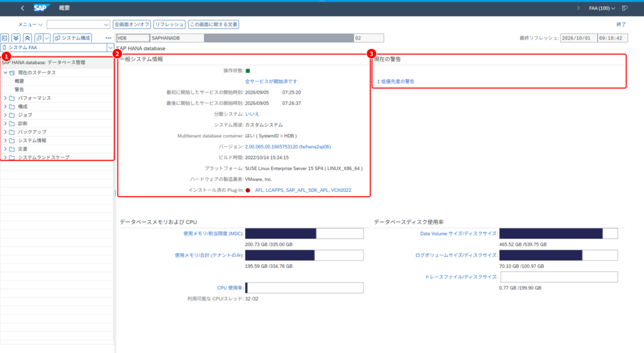Screen dimensions: 644x353
Task: Expand the パフォーマンス tree node
Action: [5, 98]
